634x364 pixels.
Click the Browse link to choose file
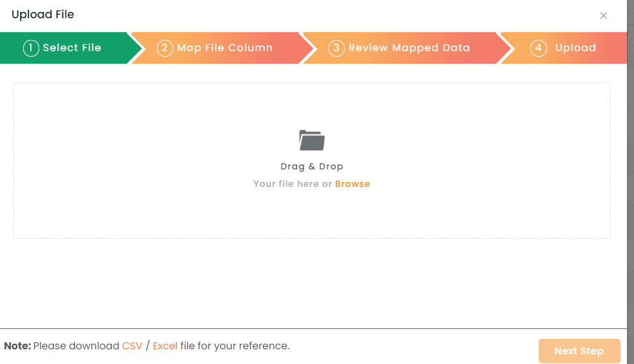pyautogui.click(x=352, y=184)
